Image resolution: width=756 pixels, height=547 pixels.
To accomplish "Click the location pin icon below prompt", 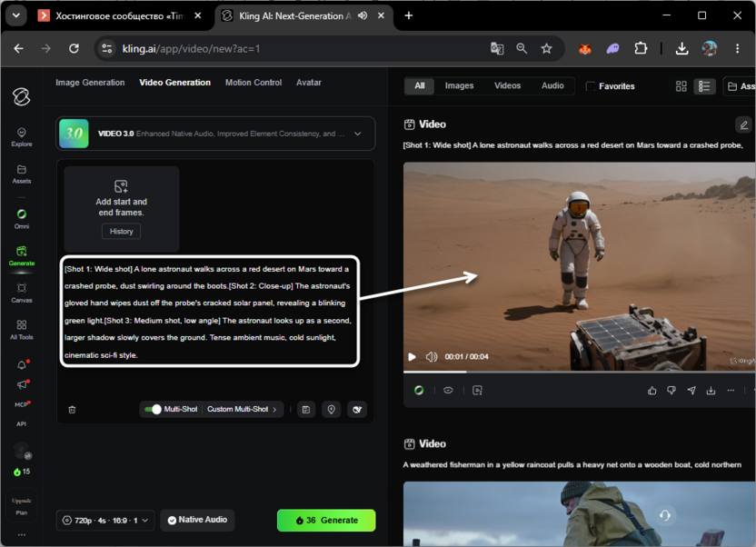I will (332, 410).
